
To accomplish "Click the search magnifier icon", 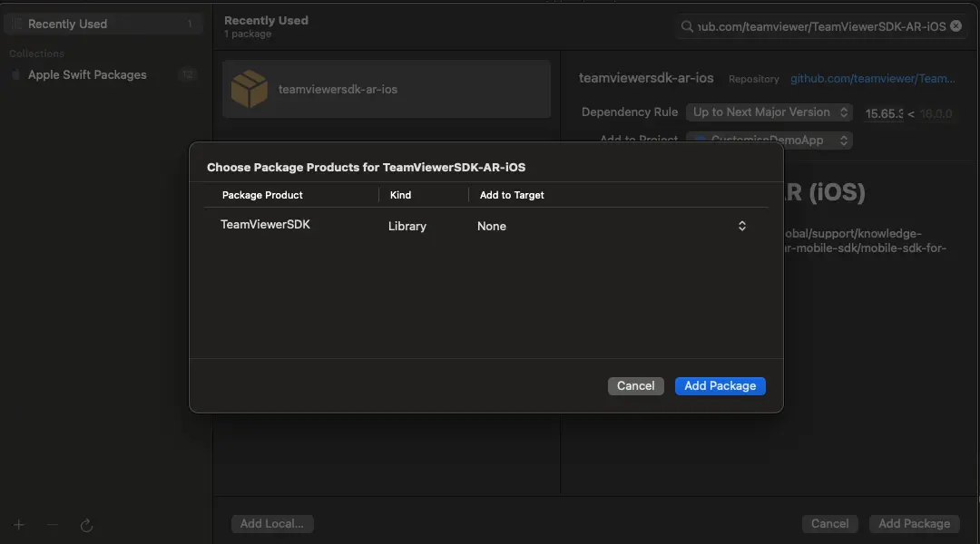I will 687,26.
